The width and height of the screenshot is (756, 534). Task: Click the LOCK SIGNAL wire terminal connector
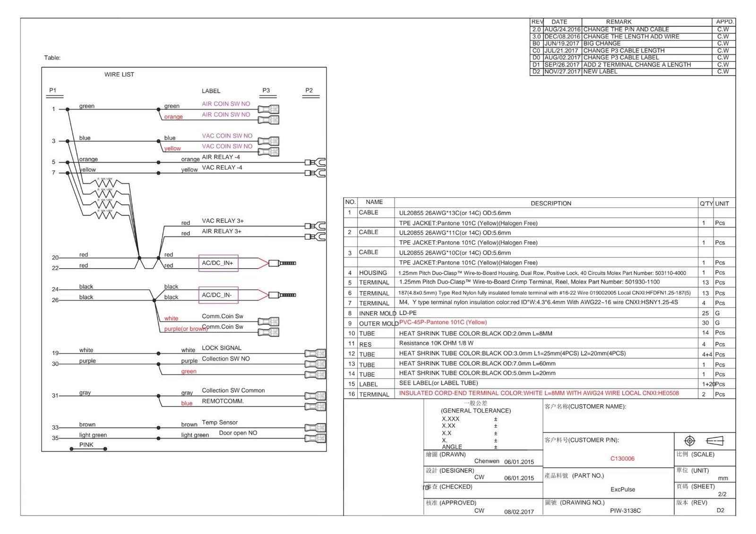tap(315, 353)
